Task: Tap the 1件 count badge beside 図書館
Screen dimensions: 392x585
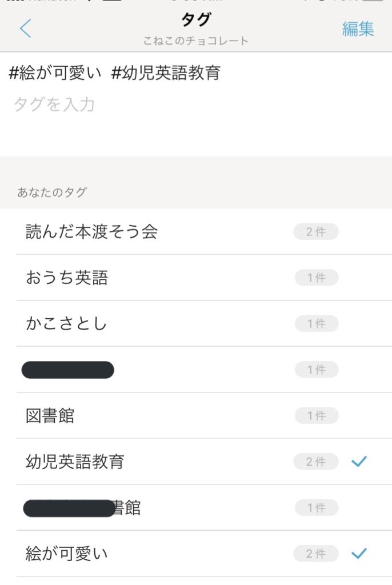Action: tap(317, 415)
